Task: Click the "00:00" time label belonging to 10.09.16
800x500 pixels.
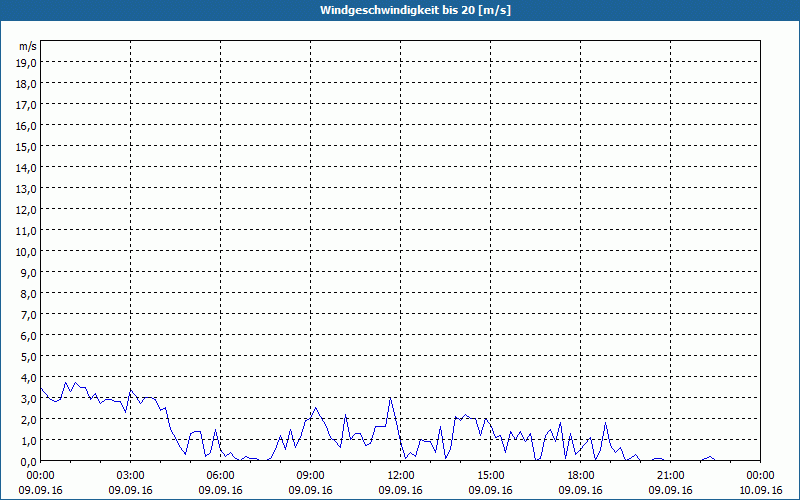Action: [x=760, y=476]
